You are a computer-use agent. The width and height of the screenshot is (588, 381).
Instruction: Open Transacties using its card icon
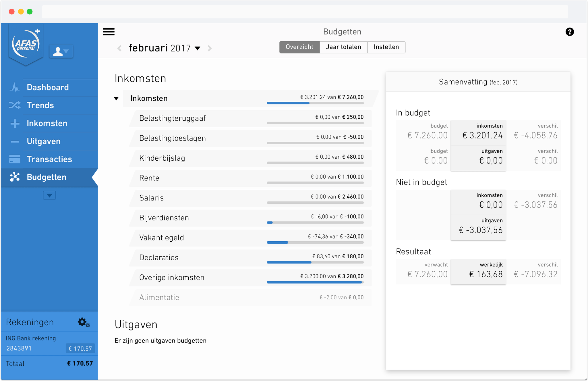[x=15, y=159]
